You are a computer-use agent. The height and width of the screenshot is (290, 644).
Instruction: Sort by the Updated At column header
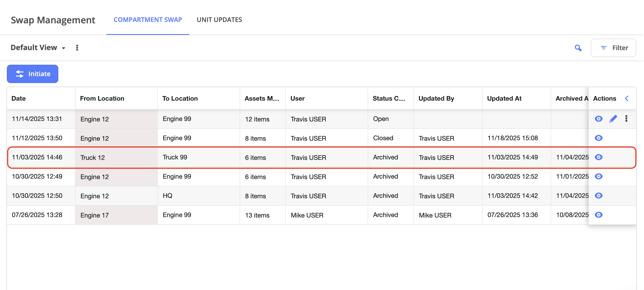point(504,99)
